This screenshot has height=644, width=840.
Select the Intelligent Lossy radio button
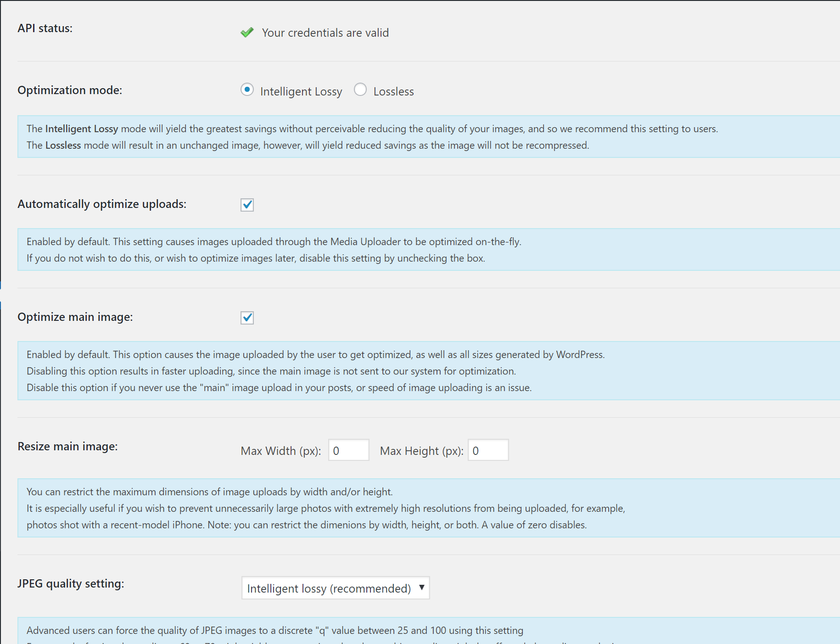click(247, 90)
